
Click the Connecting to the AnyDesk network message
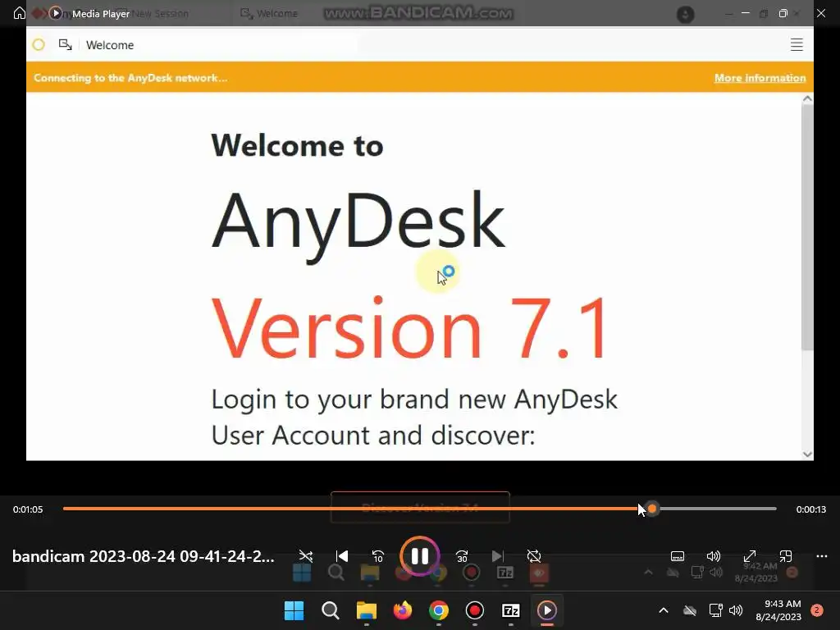tap(130, 78)
